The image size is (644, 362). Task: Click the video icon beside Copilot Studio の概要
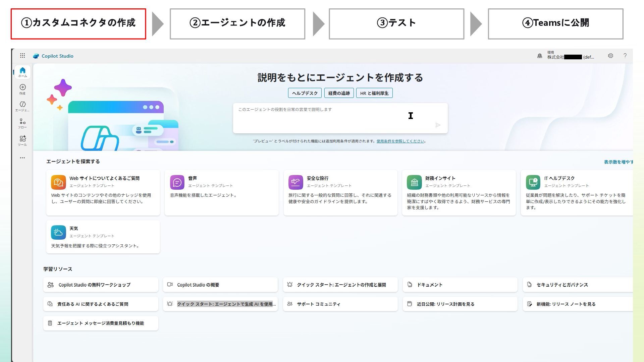[x=170, y=285]
